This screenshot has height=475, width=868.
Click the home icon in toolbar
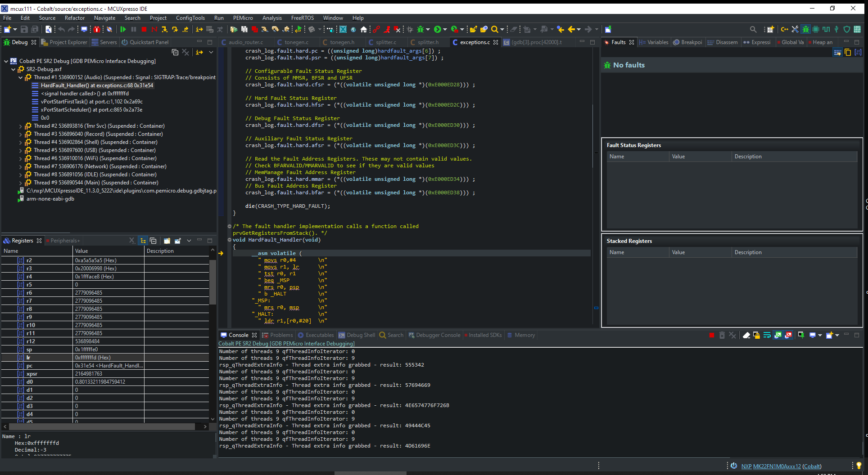(x=364, y=30)
